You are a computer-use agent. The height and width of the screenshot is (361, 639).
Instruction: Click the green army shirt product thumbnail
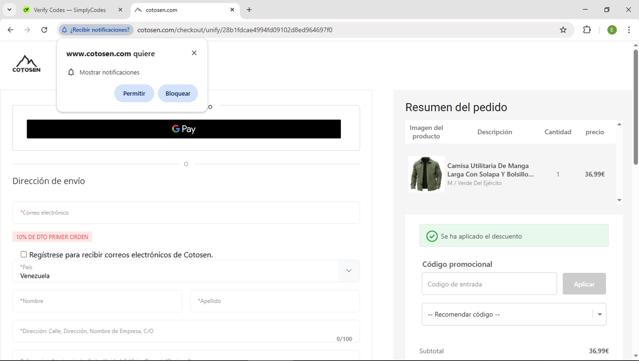[426, 174]
